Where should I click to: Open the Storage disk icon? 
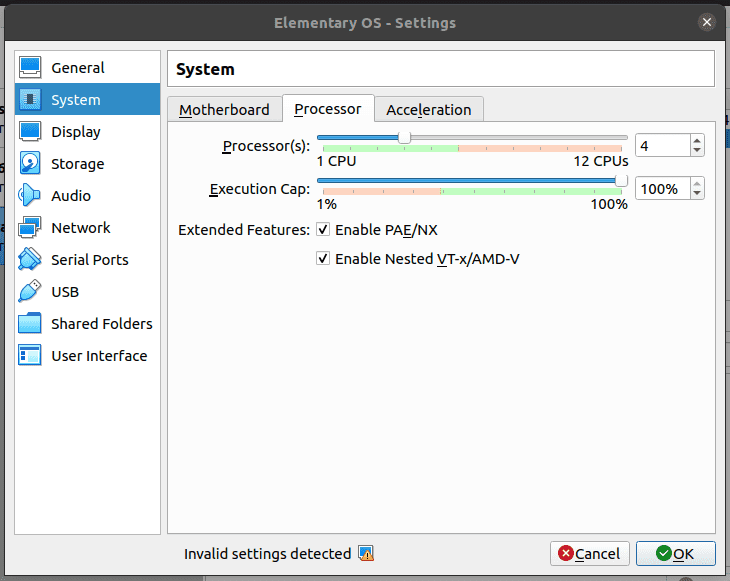click(31, 164)
